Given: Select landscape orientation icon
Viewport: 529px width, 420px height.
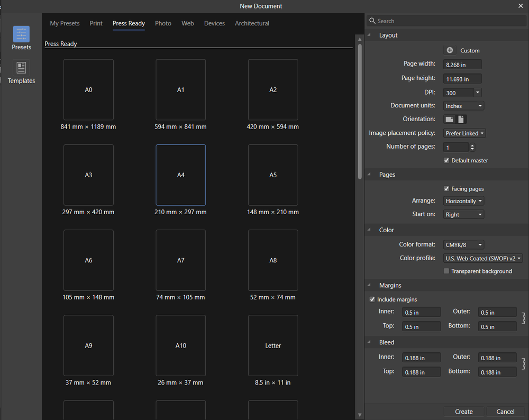Looking at the screenshot, I should [449, 119].
